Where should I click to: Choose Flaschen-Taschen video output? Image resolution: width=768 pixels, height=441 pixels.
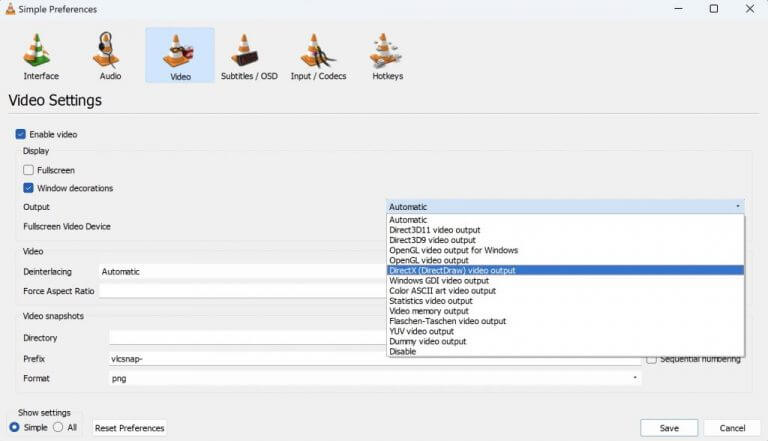565,321
